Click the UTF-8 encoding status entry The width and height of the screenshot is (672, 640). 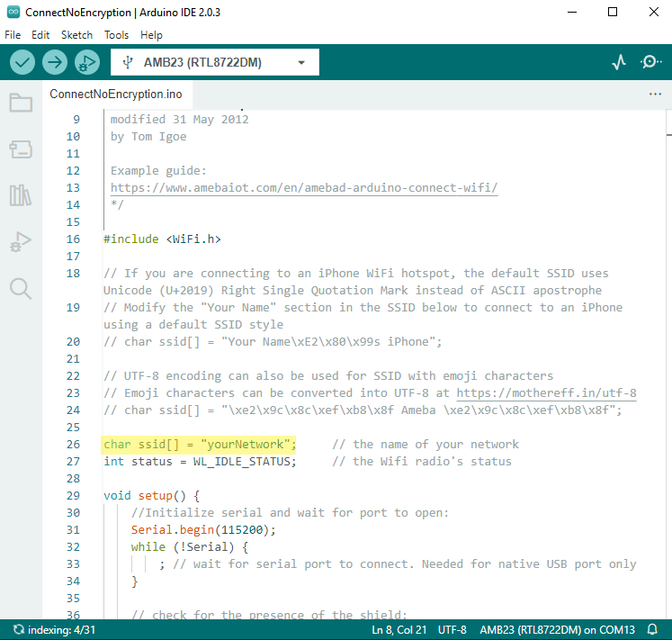pos(452,630)
